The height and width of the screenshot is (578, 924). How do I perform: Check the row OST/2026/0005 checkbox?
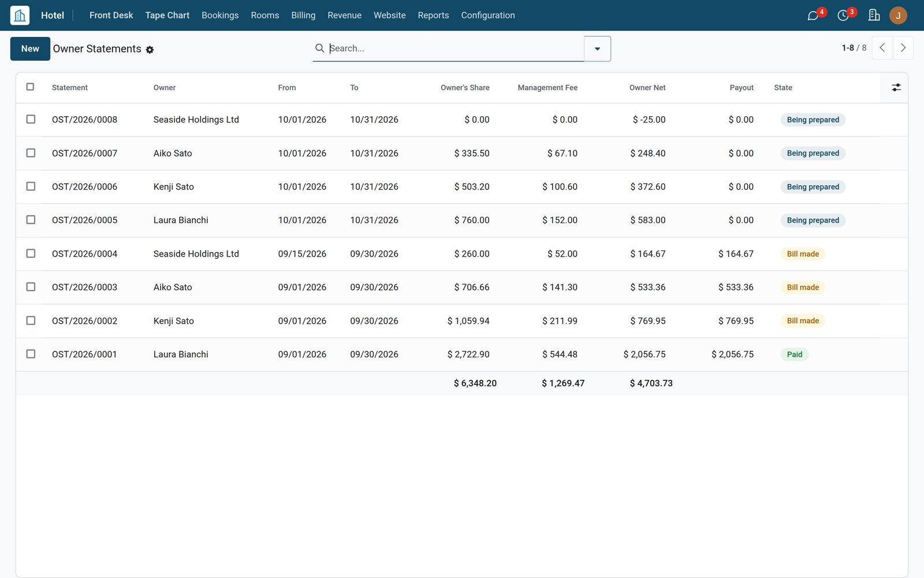[31, 220]
